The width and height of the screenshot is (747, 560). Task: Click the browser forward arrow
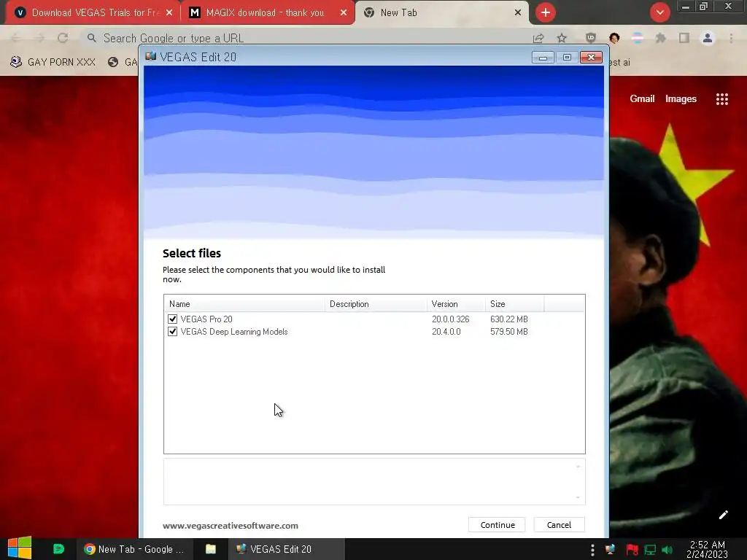[39, 38]
